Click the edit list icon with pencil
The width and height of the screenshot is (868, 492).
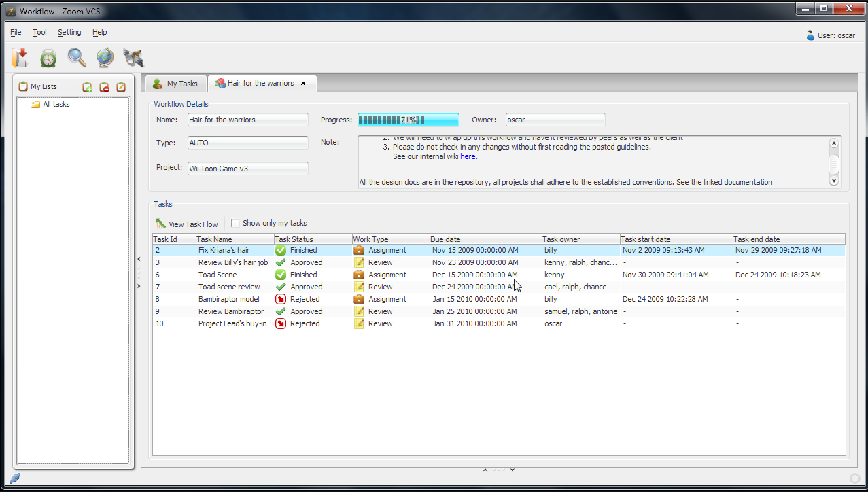pyautogui.click(x=121, y=87)
